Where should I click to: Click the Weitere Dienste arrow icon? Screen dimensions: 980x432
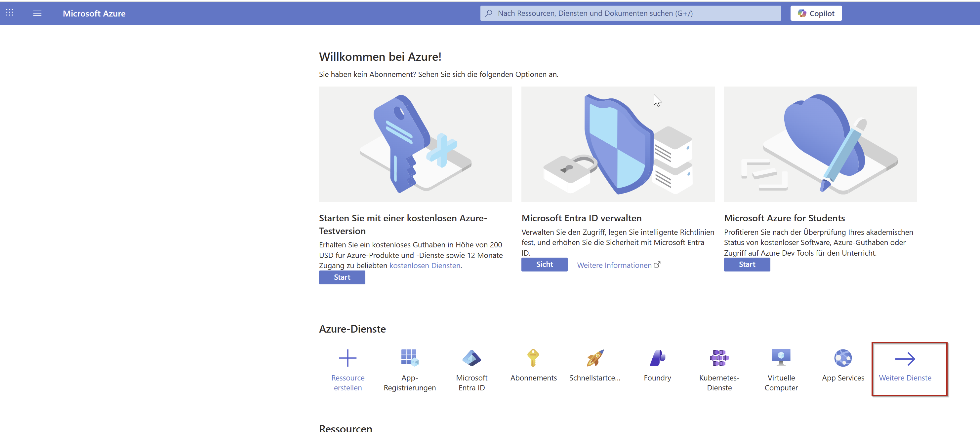(x=905, y=359)
